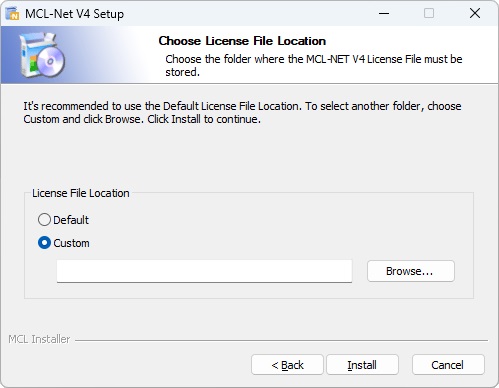
Task: Cancel the MCL-Net installation
Action: pyautogui.click(x=448, y=365)
